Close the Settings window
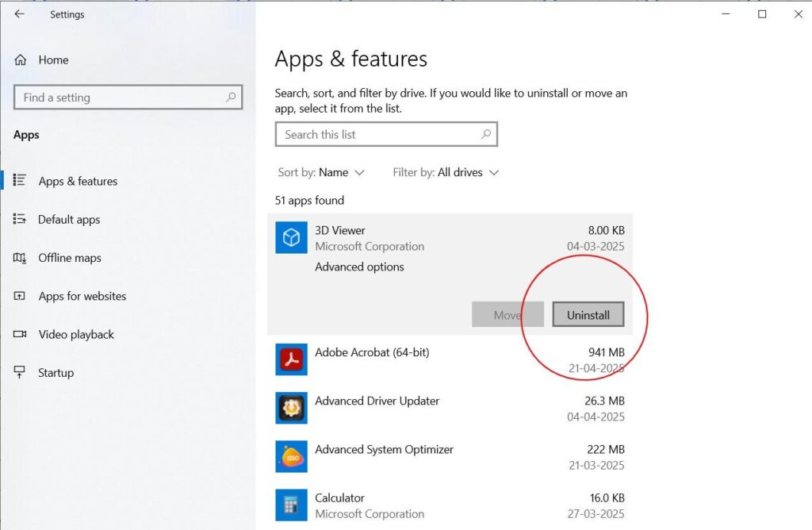The width and height of the screenshot is (812, 530). tap(798, 14)
